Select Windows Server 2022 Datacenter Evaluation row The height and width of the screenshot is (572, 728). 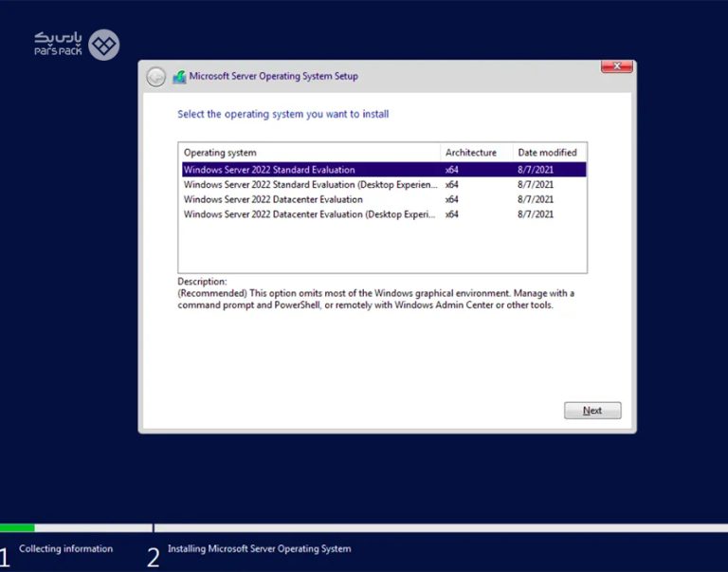(x=384, y=199)
